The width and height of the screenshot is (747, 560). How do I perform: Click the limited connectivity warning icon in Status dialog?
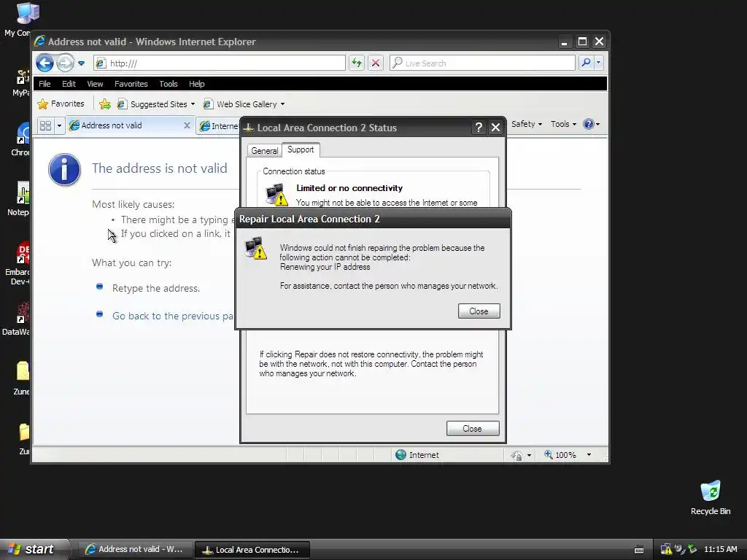(276, 194)
